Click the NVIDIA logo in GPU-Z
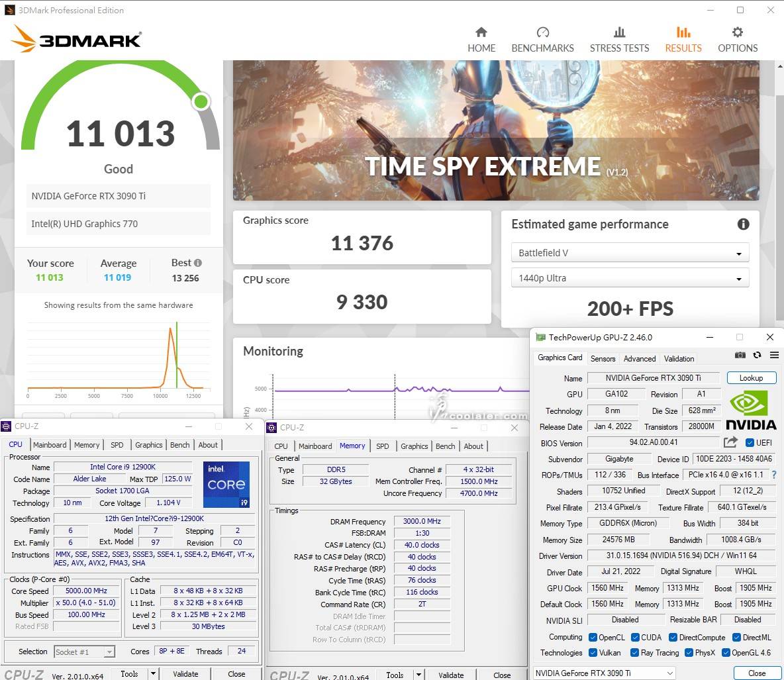Screen dimensions: 784x680 point(751,411)
